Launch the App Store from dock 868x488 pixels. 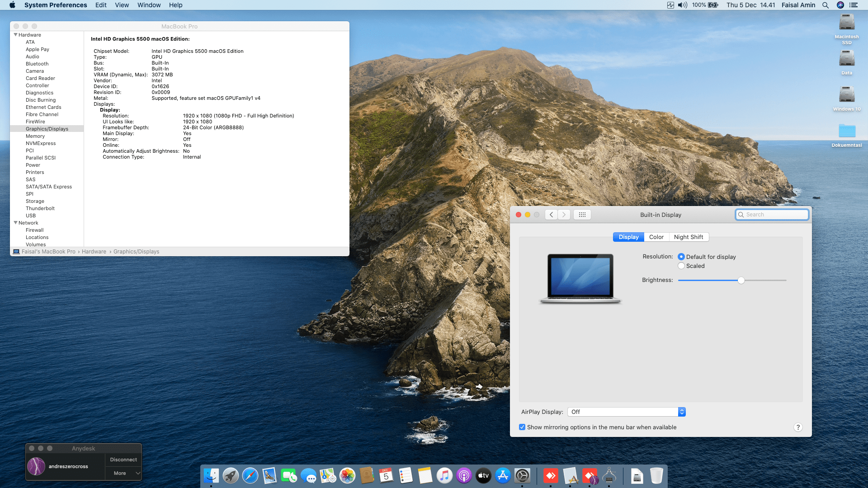tap(503, 475)
